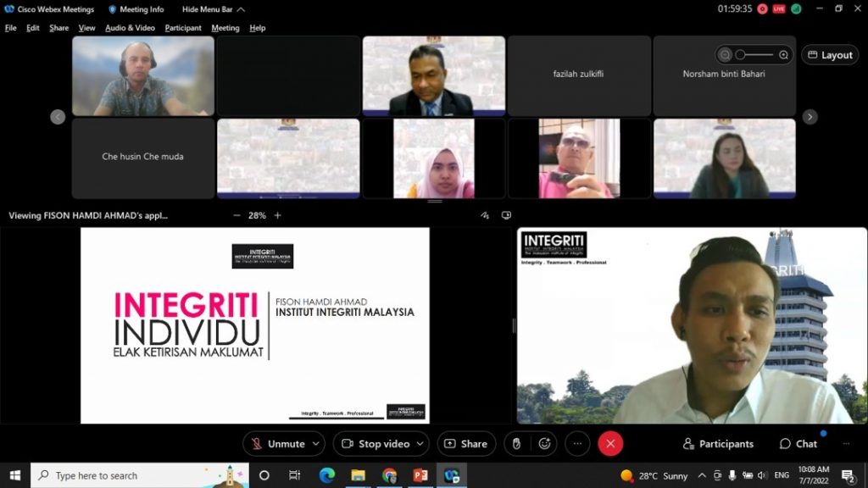Image resolution: width=868 pixels, height=488 pixels.
Task: Click the zoom-in magnifier in video strip
Action: (783, 55)
